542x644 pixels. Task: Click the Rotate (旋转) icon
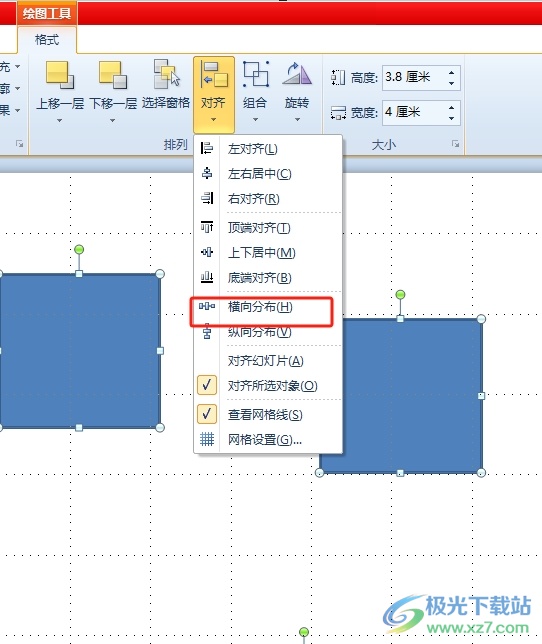[297, 74]
